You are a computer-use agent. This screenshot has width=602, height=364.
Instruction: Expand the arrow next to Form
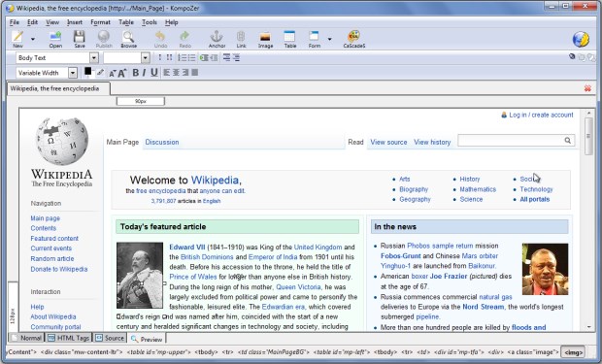tap(329, 39)
